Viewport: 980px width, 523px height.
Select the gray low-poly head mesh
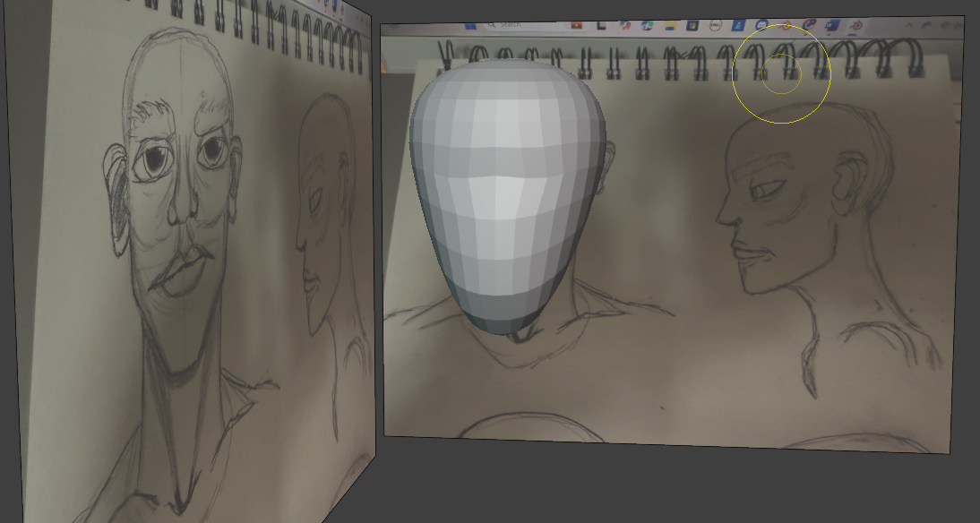tap(508, 197)
